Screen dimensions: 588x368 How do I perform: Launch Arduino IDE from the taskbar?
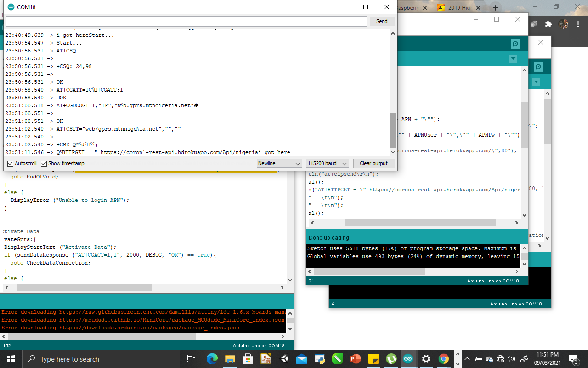click(408, 359)
